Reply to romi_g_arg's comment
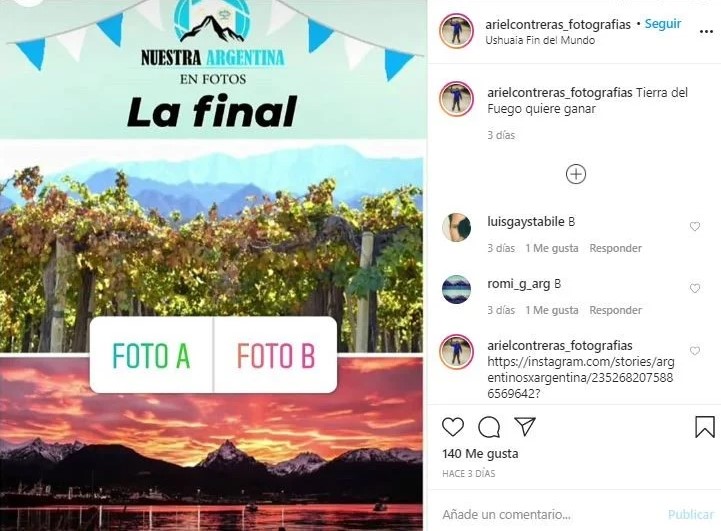This screenshot has height=531, width=721. click(615, 310)
